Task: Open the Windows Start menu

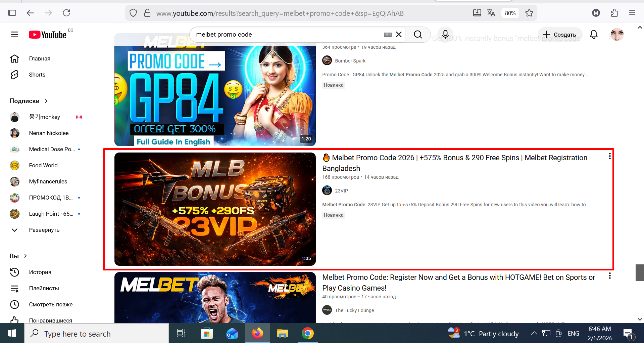Action: pyautogui.click(x=12, y=333)
